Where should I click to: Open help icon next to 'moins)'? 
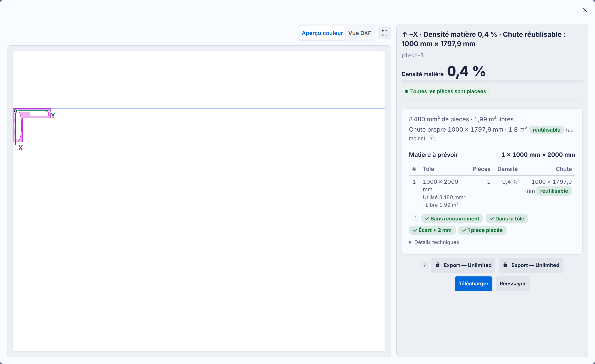pyautogui.click(x=431, y=139)
